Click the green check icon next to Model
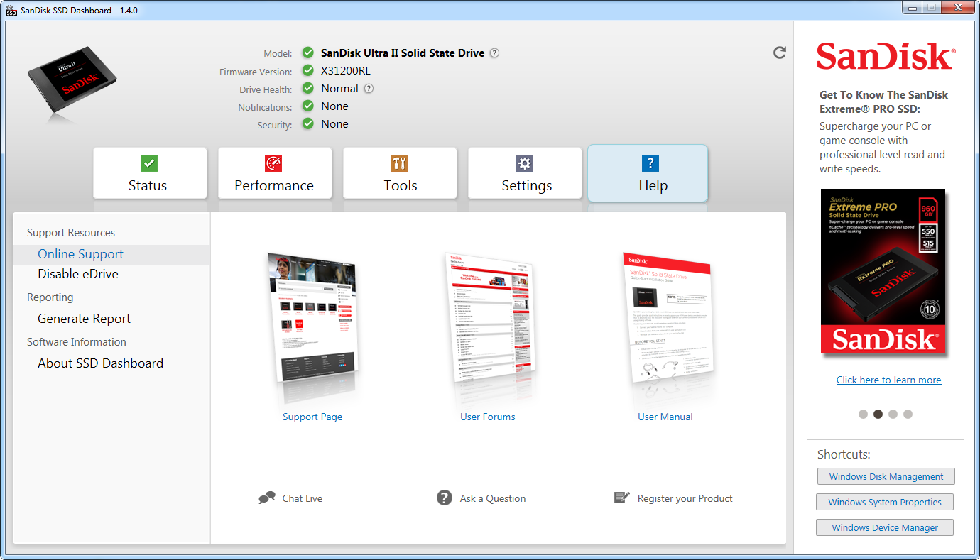This screenshot has width=980, height=560. pyautogui.click(x=307, y=53)
